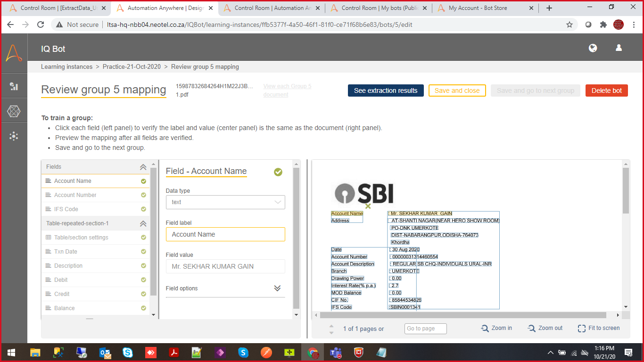Select the Credit field row
Image resolution: width=644 pixels, height=362 pixels.
[96, 294]
